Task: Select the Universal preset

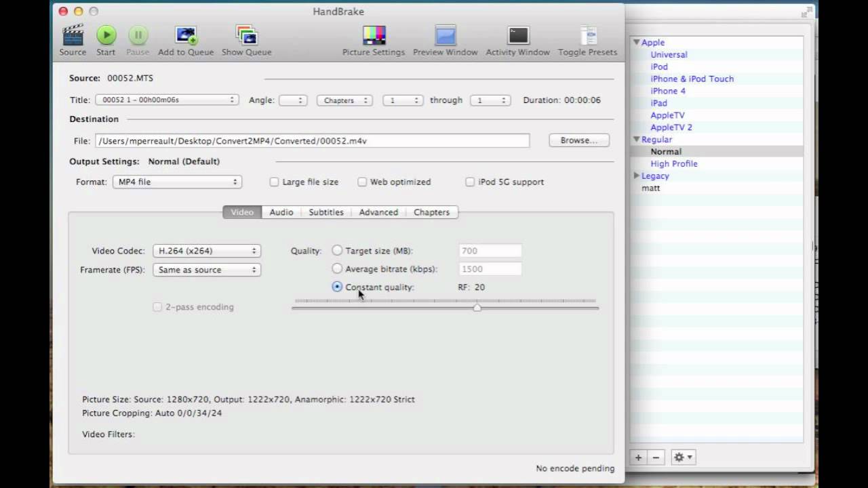Action: point(669,54)
